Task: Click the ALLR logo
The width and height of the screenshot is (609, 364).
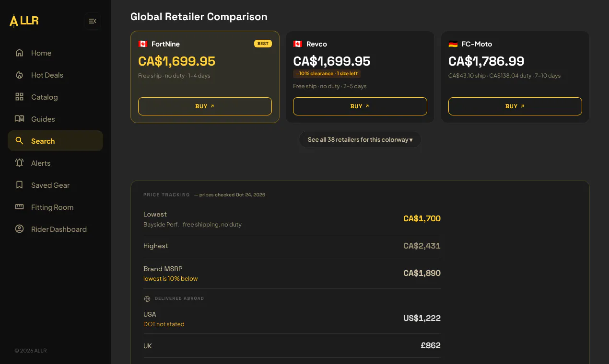Action: click(24, 21)
